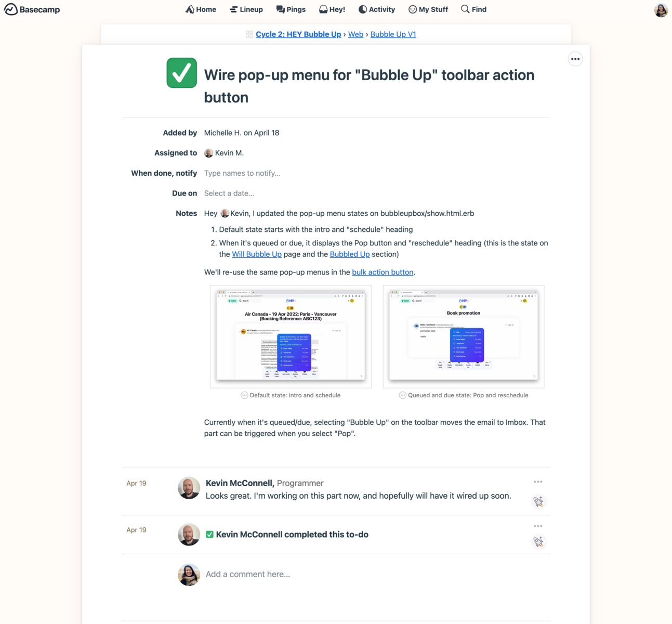Click the Find magnifier icon
Screen dimensions: 672x624
[x=465, y=9]
